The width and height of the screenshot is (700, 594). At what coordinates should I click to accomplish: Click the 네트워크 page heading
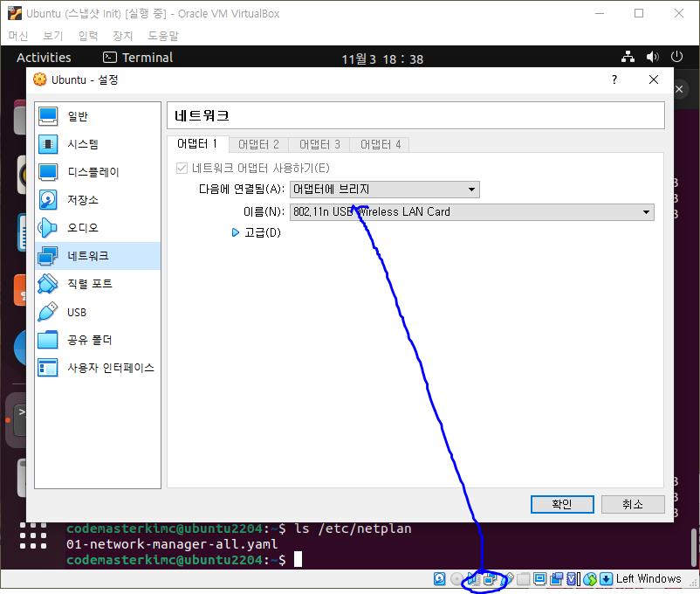click(202, 115)
